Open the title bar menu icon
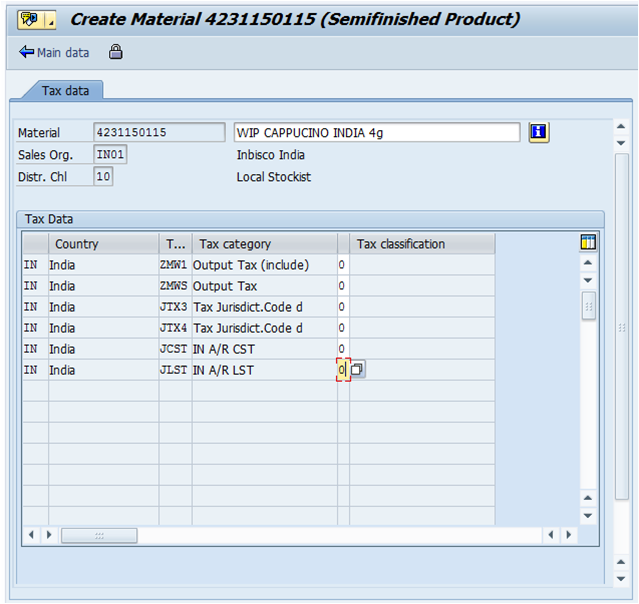639x604 pixels. [29, 19]
